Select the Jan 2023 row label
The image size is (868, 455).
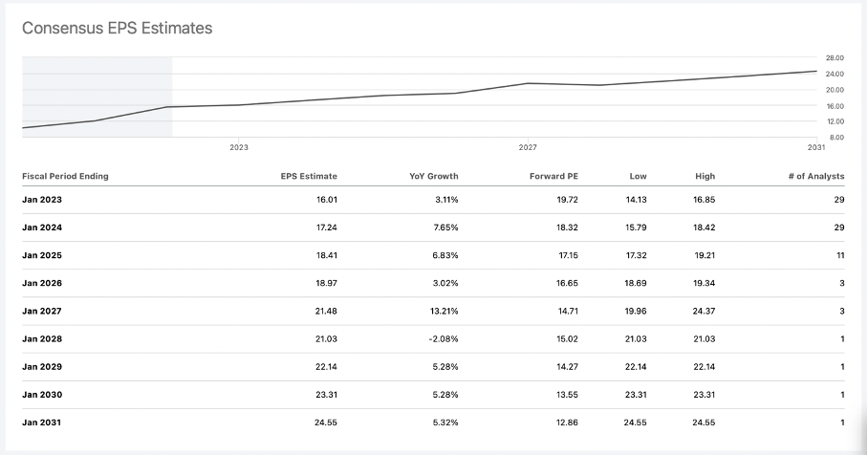pyautogui.click(x=42, y=200)
